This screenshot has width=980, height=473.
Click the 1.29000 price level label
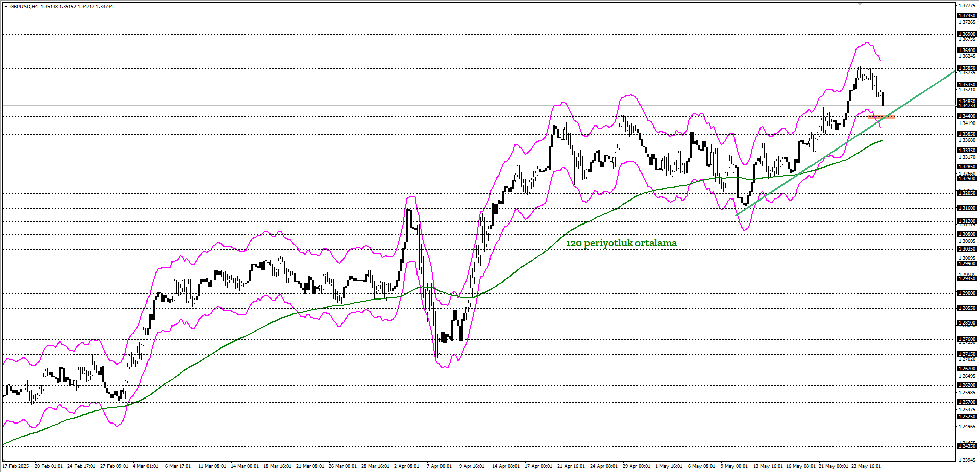967,293
